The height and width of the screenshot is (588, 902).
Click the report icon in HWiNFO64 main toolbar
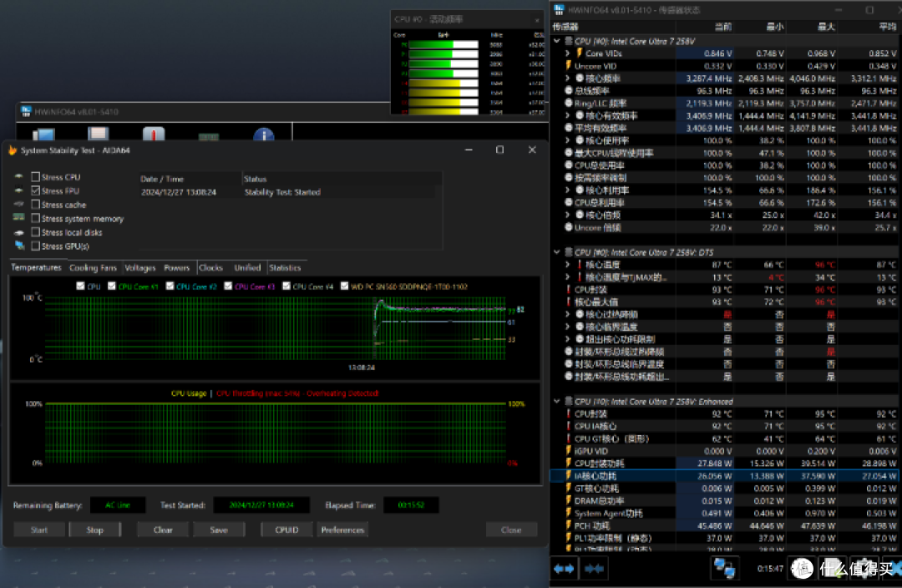[99, 134]
